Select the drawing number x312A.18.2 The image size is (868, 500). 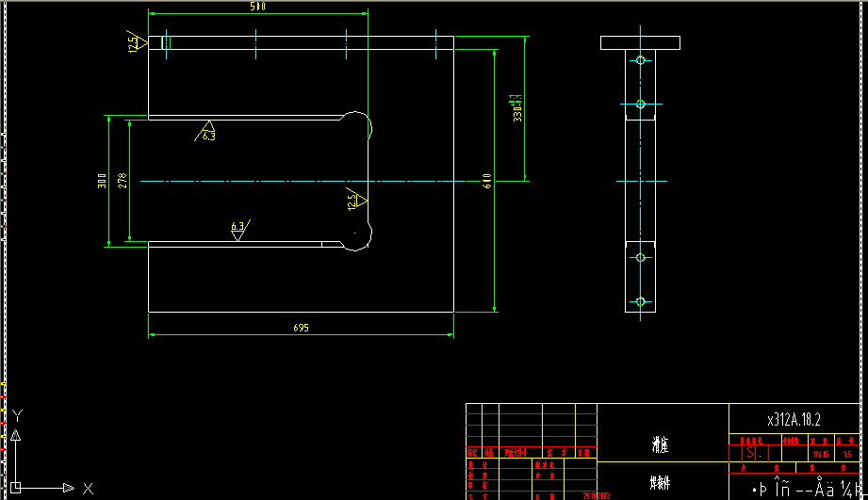(x=794, y=420)
